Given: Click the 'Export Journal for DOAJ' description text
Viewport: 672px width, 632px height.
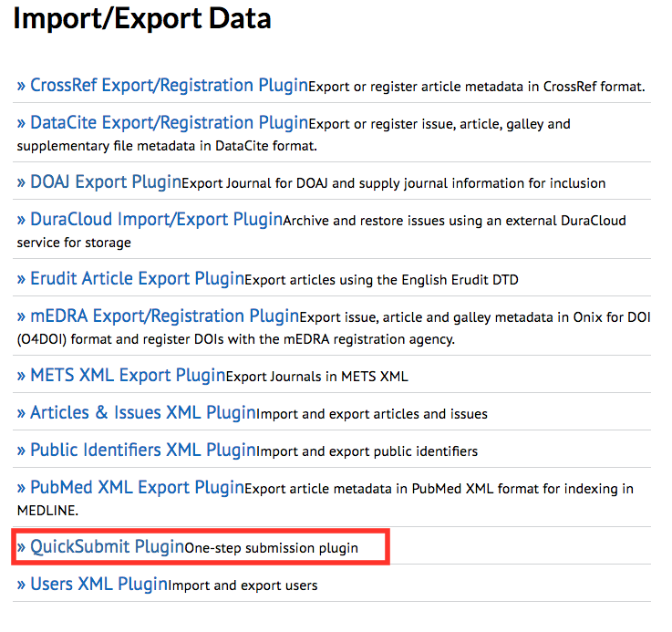Looking at the screenshot, I should coord(394,183).
